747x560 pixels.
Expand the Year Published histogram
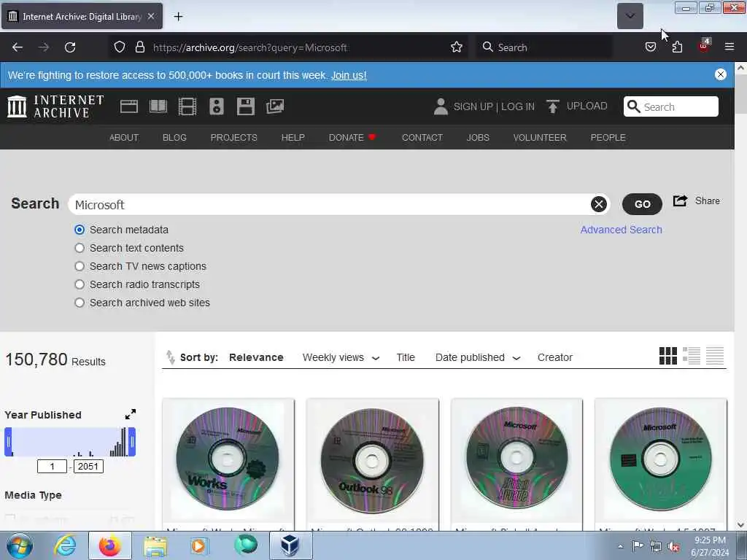pyautogui.click(x=131, y=414)
